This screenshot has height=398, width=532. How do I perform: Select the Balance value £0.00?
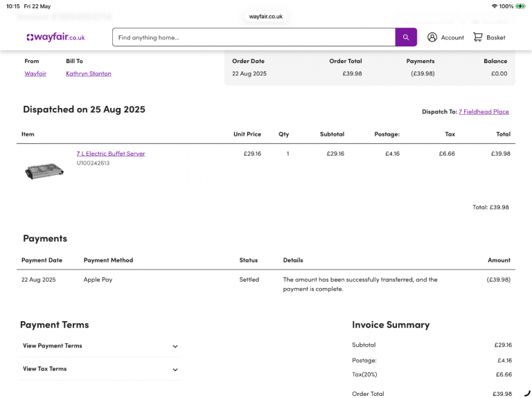499,73
